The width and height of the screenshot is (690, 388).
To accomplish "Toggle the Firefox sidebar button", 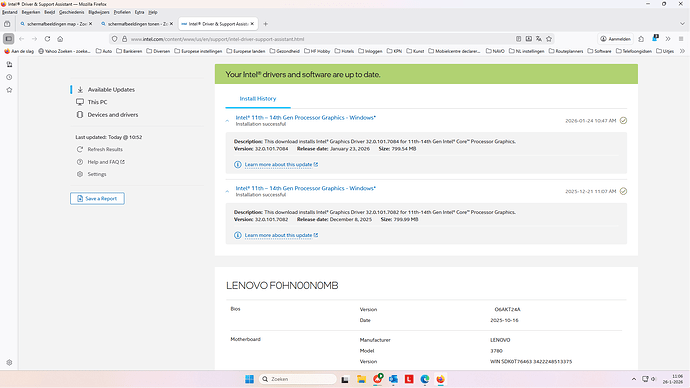I will (8, 39).
